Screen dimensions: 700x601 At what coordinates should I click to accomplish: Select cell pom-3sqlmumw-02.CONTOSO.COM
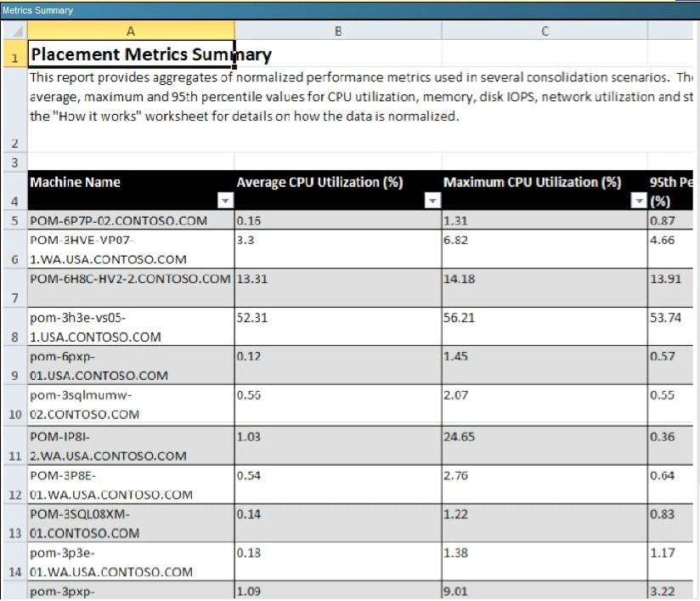(x=131, y=405)
